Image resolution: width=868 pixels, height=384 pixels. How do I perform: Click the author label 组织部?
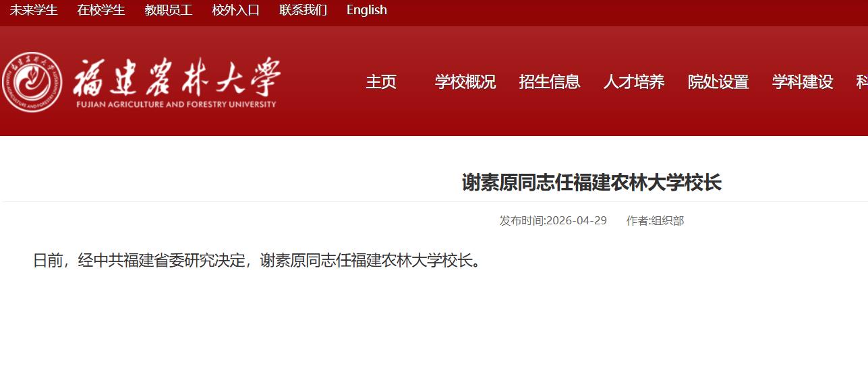click(x=667, y=221)
